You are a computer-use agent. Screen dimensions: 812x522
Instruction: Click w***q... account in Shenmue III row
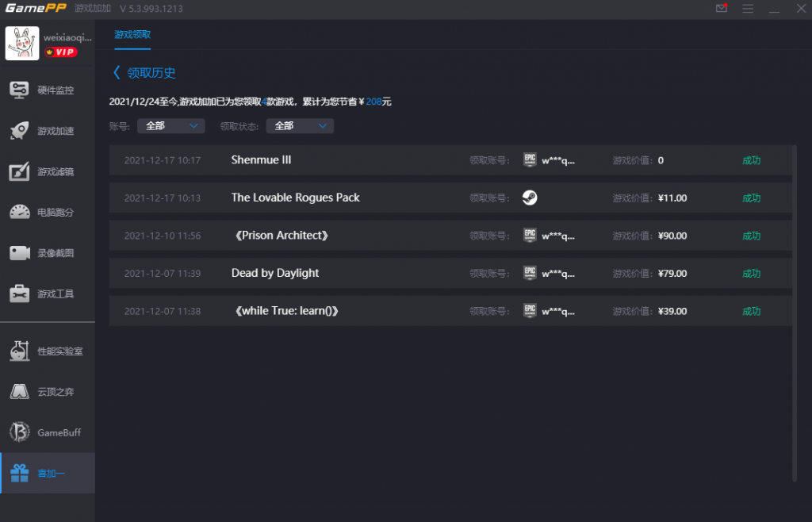[558, 161]
